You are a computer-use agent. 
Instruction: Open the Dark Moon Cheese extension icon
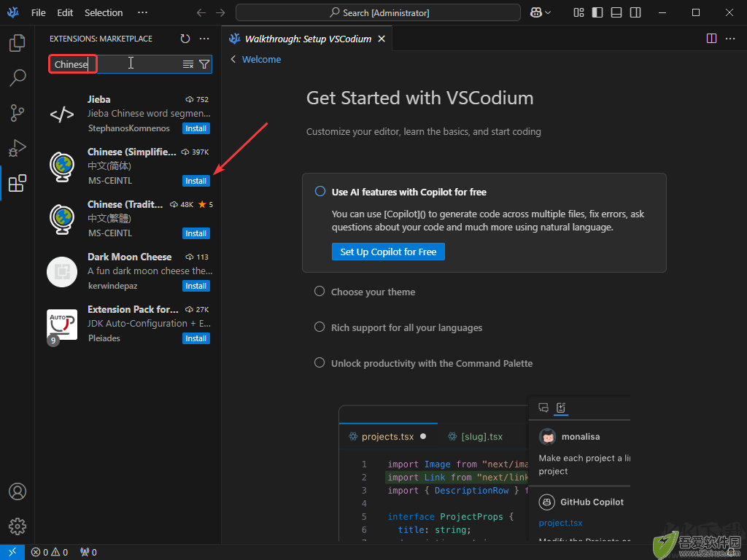coord(62,272)
